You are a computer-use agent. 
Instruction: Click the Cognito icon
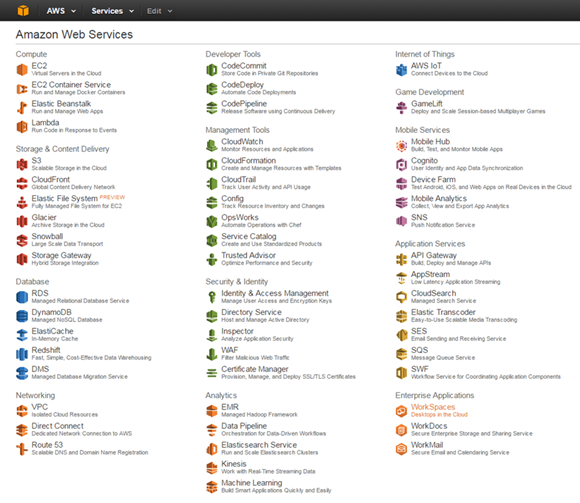coord(402,165)
